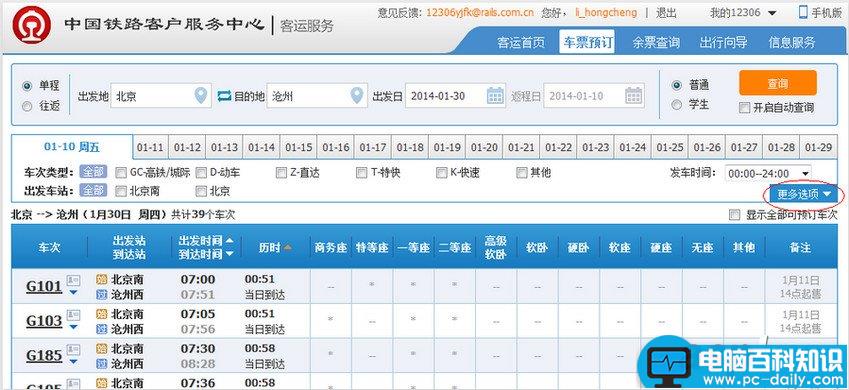The width and height of the screenshot is (849, 390).
Task: Open 我的12306 account dropdown
Action: (743, 12)
